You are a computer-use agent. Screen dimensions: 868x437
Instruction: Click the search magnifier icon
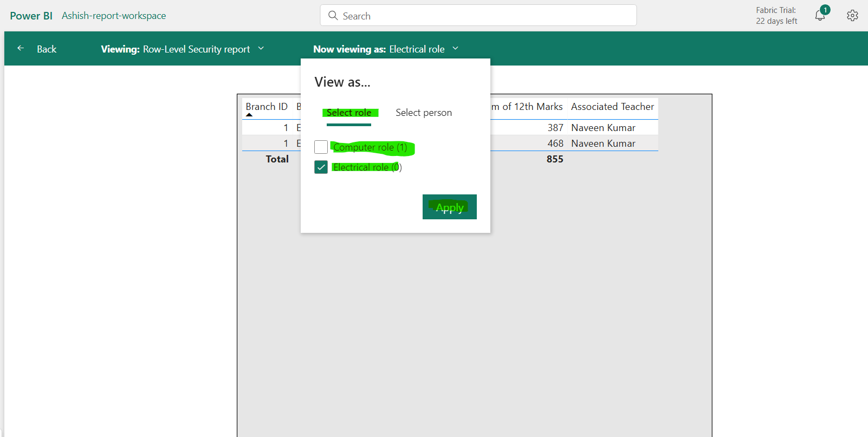[333, 16]
